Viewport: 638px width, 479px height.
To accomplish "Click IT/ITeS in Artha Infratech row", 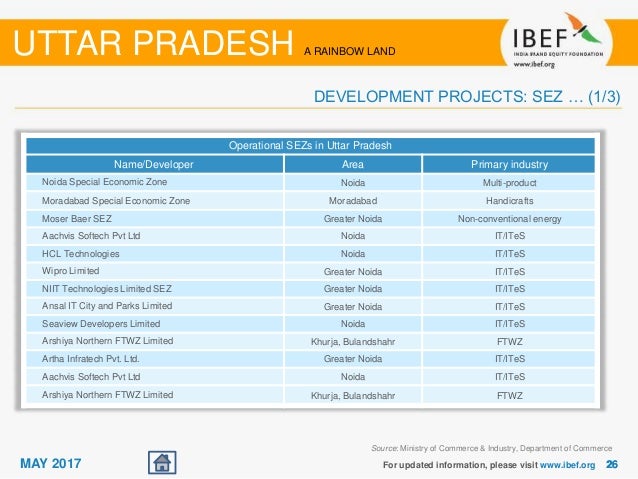I will pos(509,359).
